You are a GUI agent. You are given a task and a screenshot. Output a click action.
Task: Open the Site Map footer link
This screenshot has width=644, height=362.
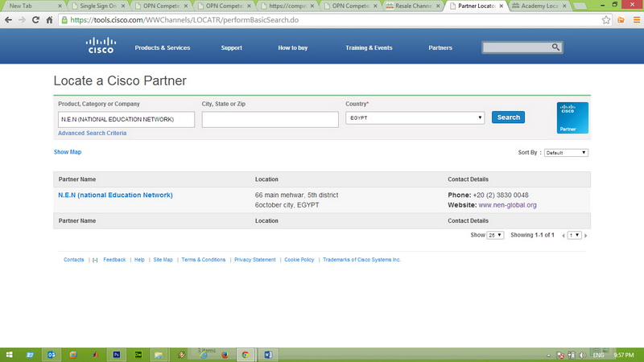[x=163, y=260]
